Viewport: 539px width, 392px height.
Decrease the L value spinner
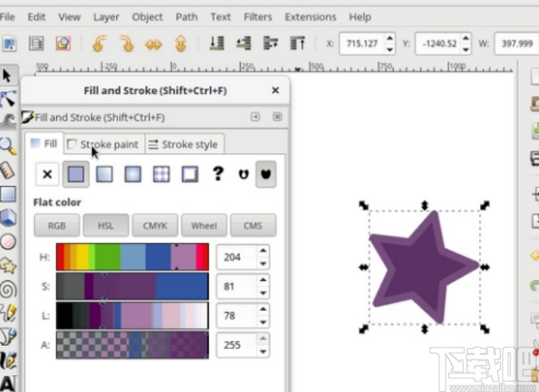point(263,322)
